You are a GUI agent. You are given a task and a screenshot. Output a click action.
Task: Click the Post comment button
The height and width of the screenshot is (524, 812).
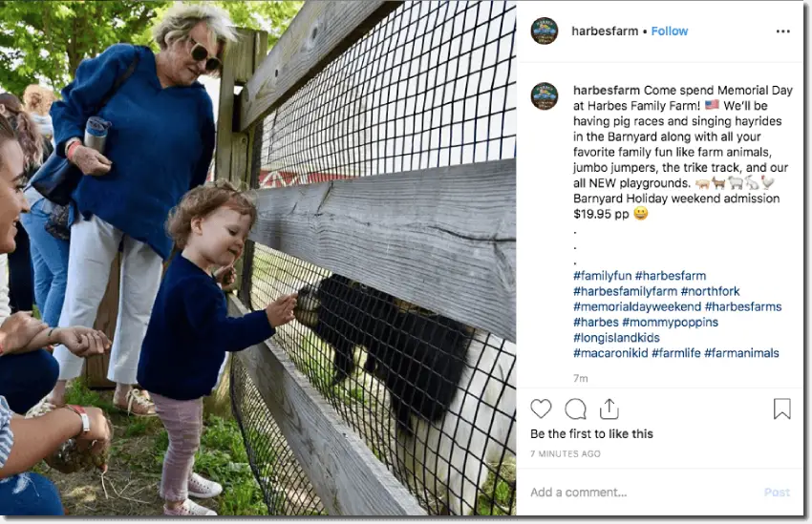tap(777, 493)
